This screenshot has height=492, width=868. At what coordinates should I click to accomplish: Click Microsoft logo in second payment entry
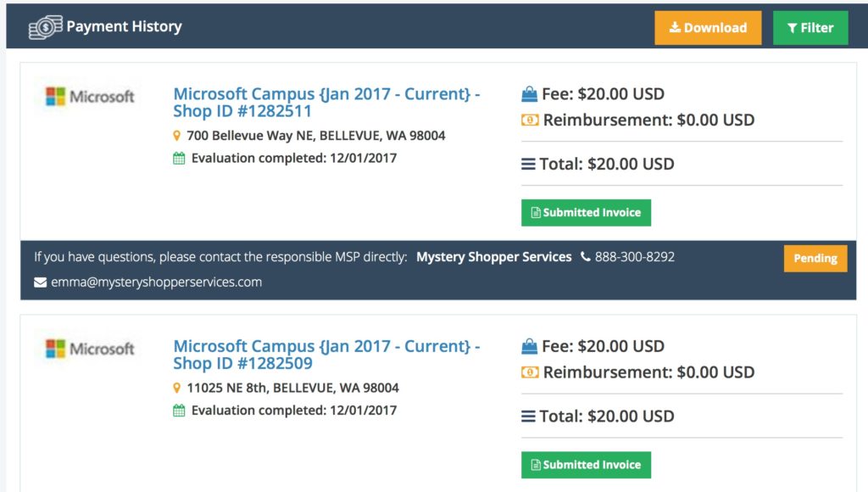(x=90, y=349)
